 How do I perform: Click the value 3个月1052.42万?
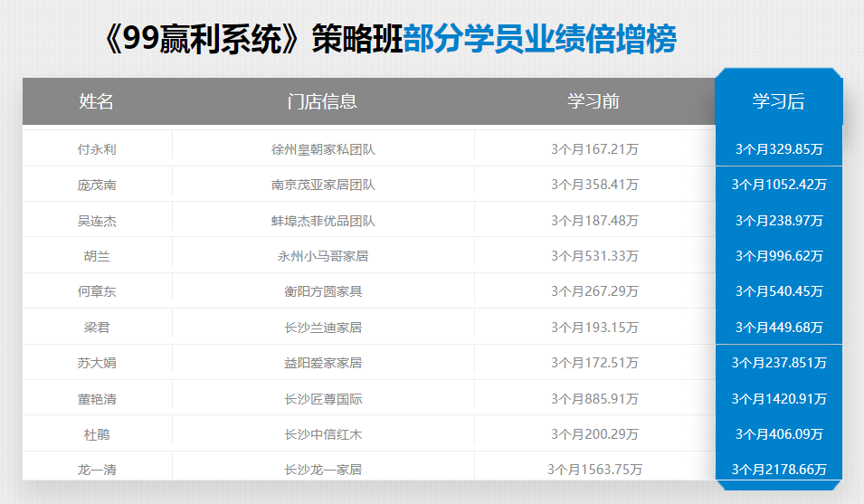(x=779, y=185)
